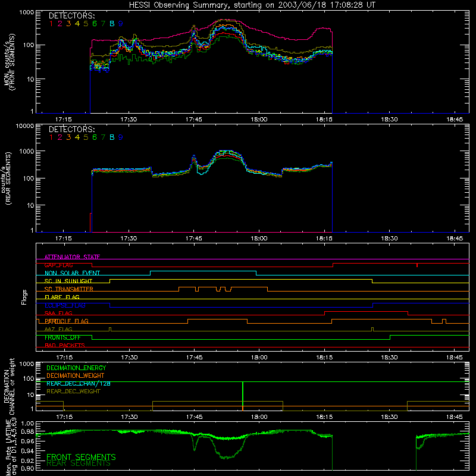Pick detector 6 in front segments legend
The image size is (476, 476).
95,24
